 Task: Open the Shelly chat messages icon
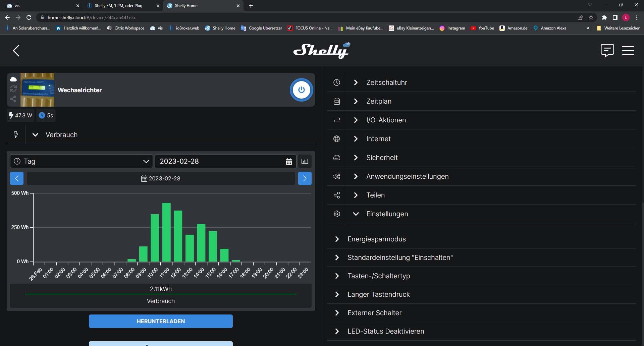(607, 51)
